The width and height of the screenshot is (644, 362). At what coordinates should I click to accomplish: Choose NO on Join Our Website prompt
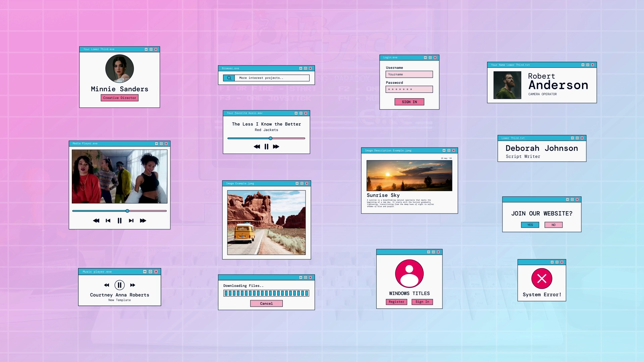click(553, 225)
